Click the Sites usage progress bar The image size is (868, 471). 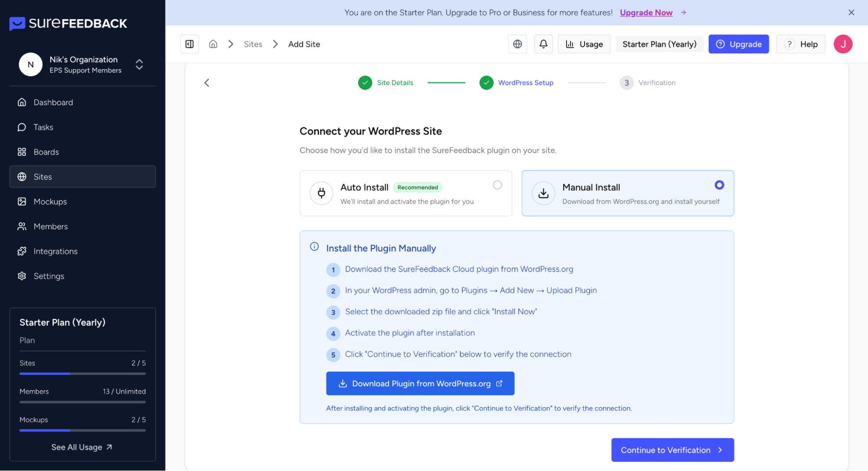pos(83,374)
